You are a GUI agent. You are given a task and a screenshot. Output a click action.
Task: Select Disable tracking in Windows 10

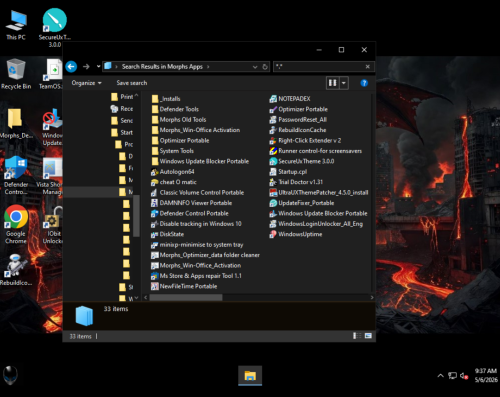coord(196,224)
